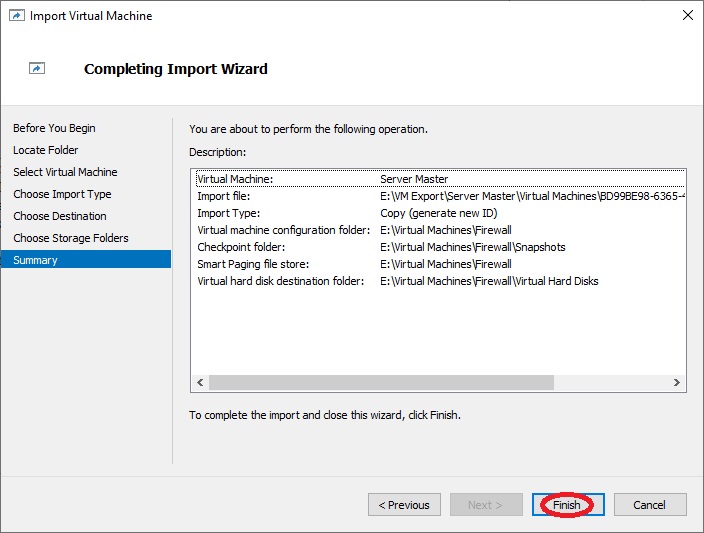Select the Virtual Machine: Server Master row
This screenshot has width=704, height=533.
[440, 179]
